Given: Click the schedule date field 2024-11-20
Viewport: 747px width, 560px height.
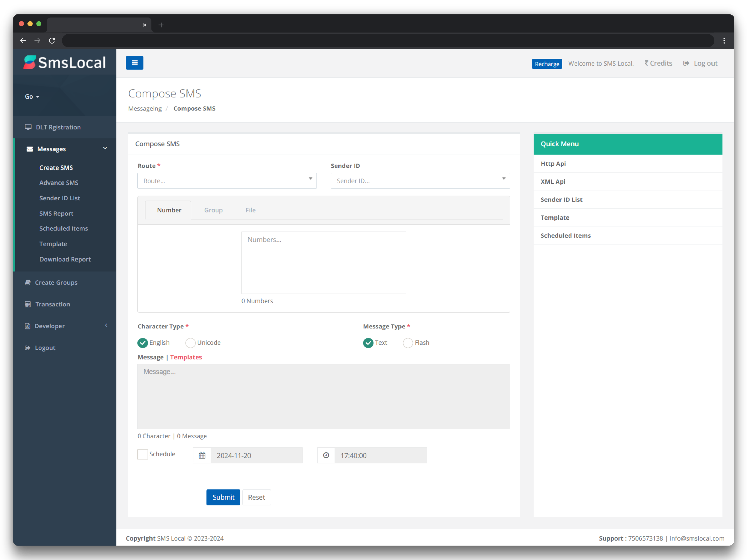Looking at the screenshot, I should tap(257, 455).
